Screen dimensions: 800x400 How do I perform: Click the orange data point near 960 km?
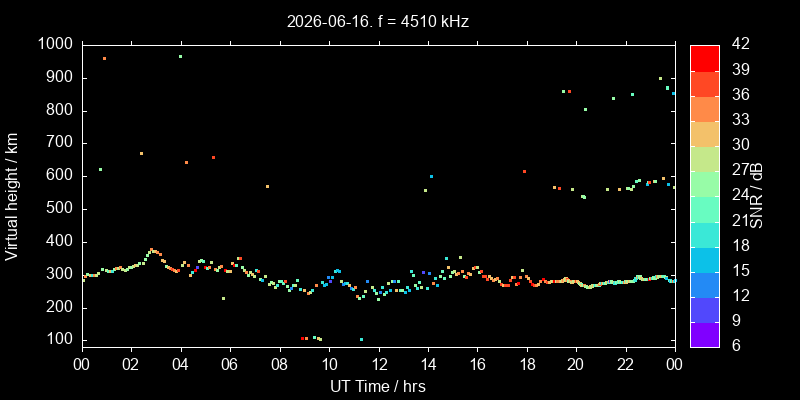click(104, 59)
